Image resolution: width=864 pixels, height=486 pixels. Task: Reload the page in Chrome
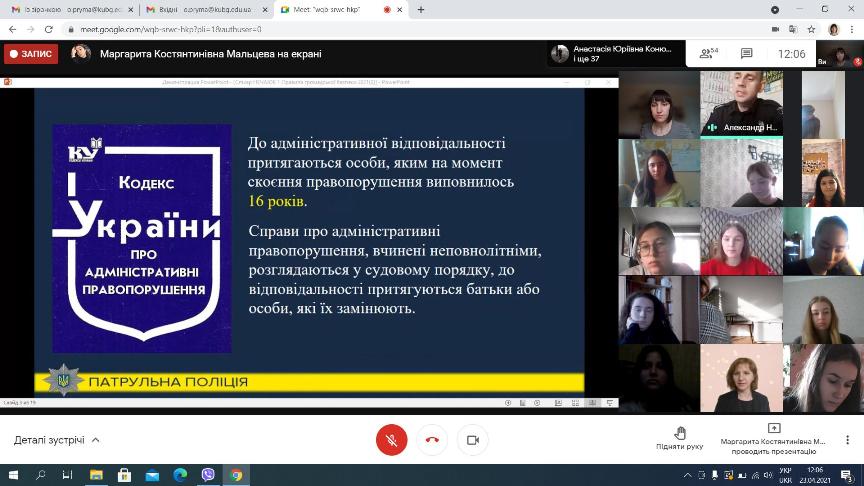(x=46, y=29)
